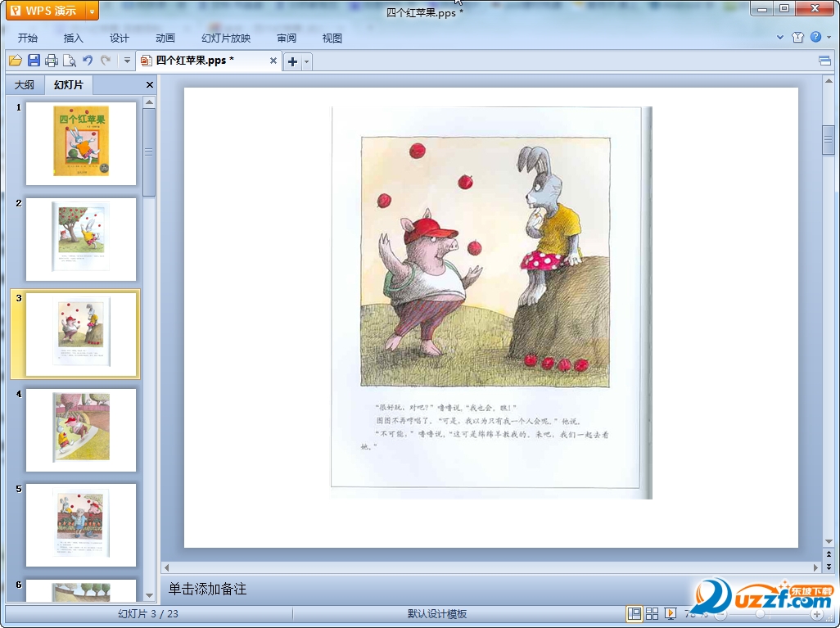Open the quick access toolbar customize arrow

(x=127, y=61)
